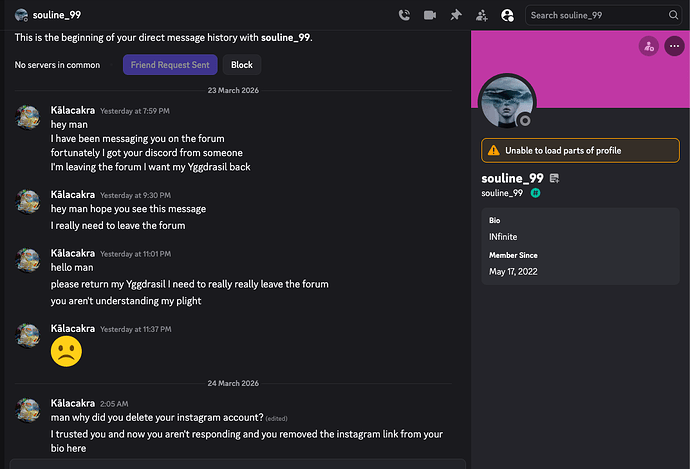This screenshot has height=469, width=690.
Task: Open souline_99's large profile avatar
Action: pyautogui.click(x=508, y=102)
